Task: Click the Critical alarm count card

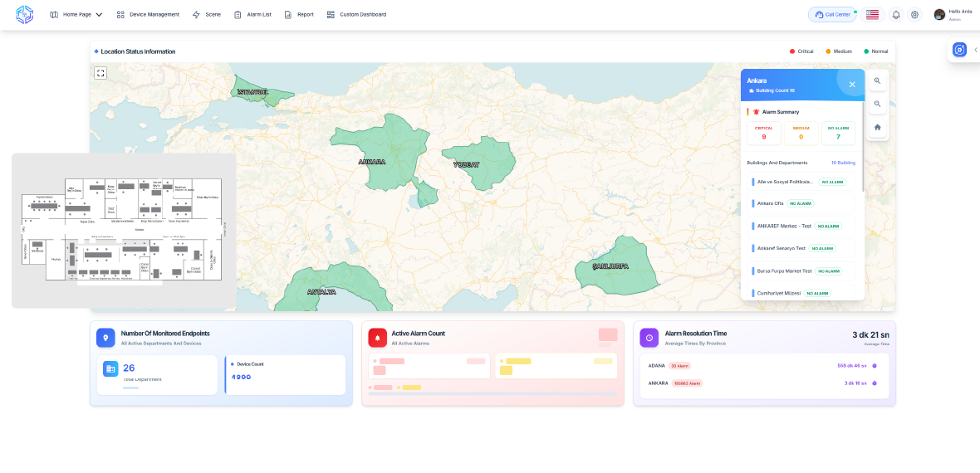Action: coord(763,133)
